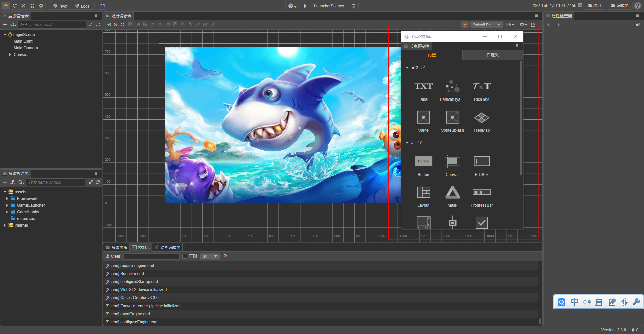644x334 pixels.
Task: Open the 动画编辑器 tab
Action: (x=167, y=248)
